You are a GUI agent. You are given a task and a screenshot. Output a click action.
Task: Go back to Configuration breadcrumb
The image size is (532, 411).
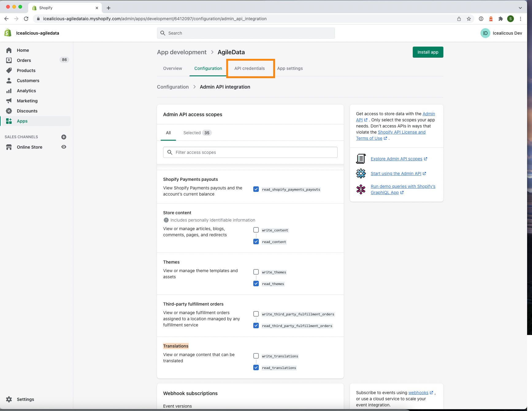click(173, 87)
